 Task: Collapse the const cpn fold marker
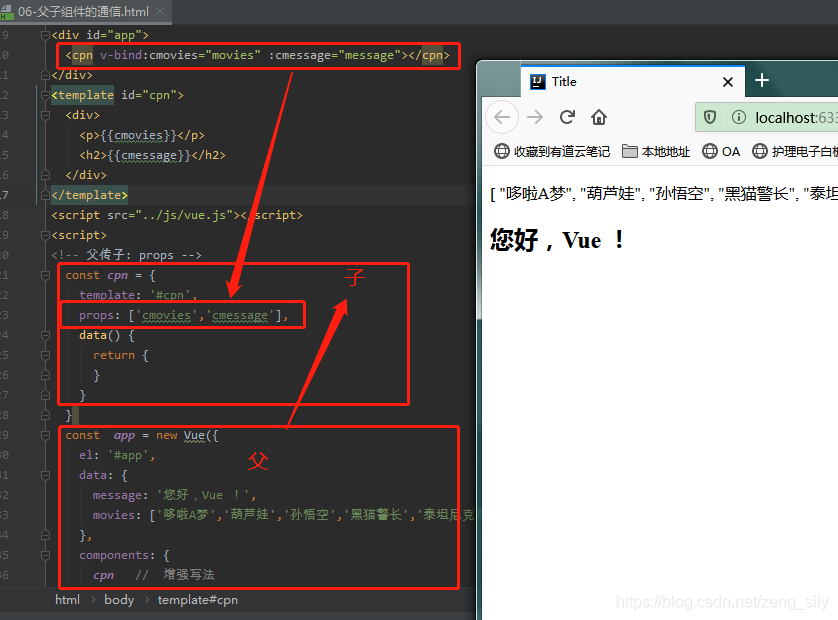(45, 275)
